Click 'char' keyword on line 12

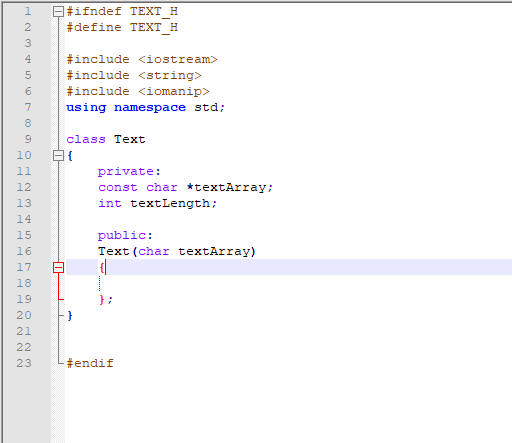(x=162, y=188)
